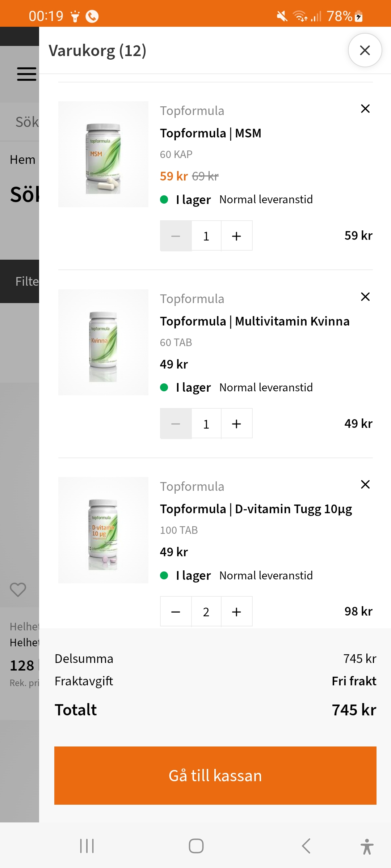Open Topformula | D-vitamin Tugg 10µg product
This screenshot has width=391, height=868.
[x=256, y=509]
